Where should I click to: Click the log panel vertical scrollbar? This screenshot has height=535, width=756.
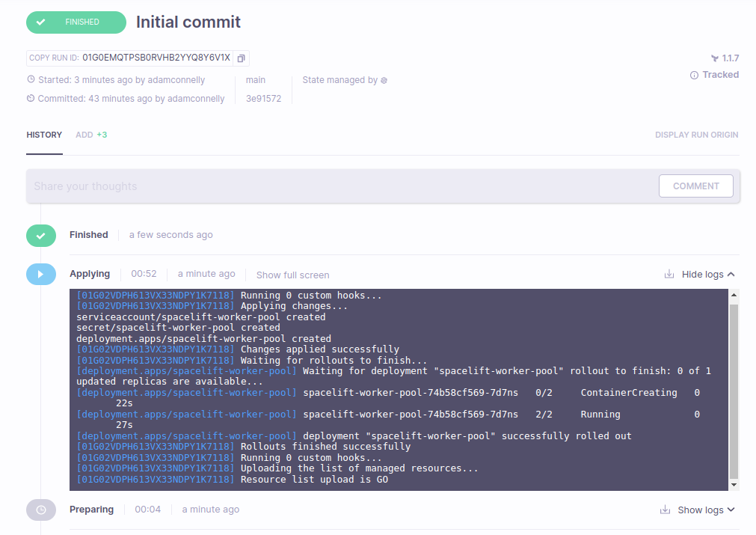click(734, 389)
